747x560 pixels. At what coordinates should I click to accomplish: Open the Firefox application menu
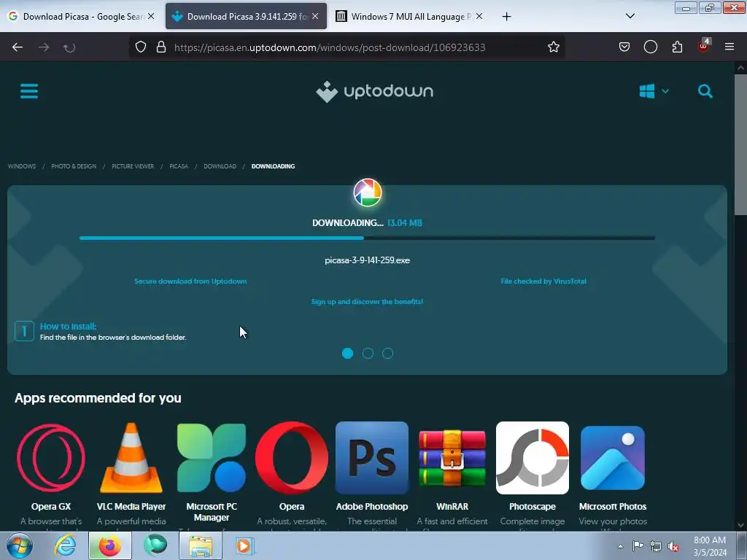pyautogui.click(x=729, y=47)
